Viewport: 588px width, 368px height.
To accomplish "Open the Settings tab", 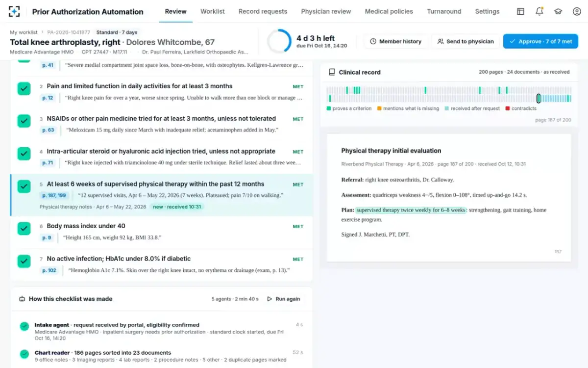I will tap(488, 11).
